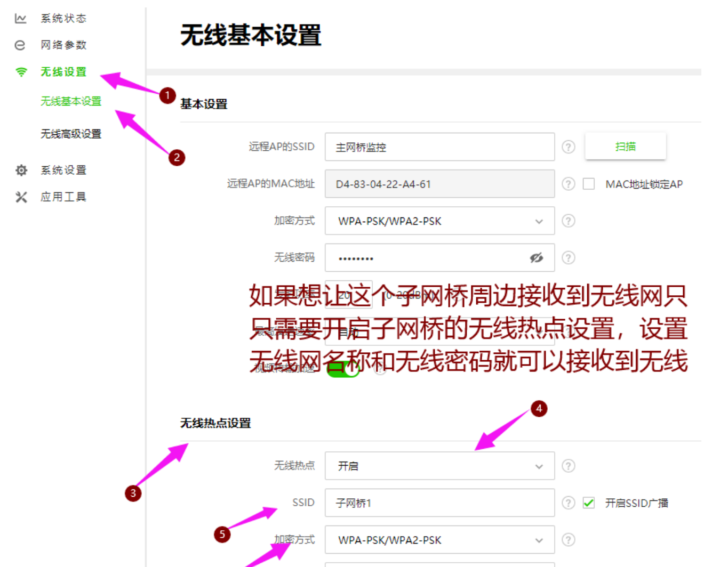
Task: Click help icon next to wireless password field
Action: [569, 258]
